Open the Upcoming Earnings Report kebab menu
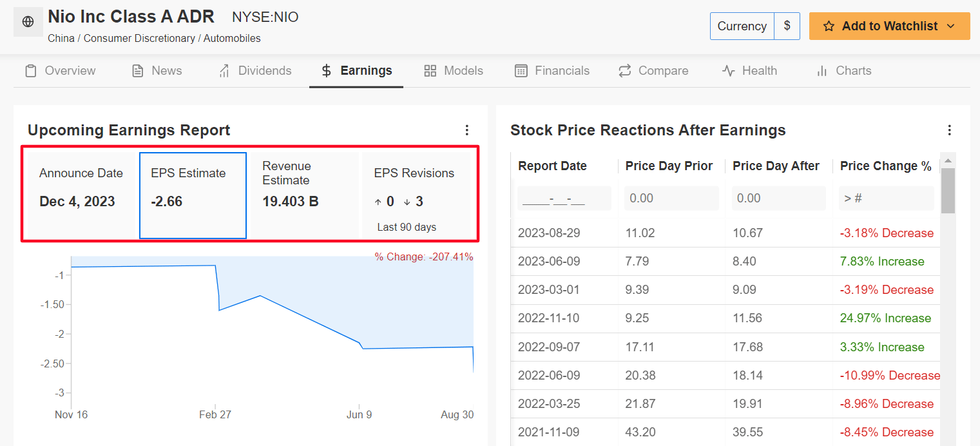The height and width of the screenshot is (446, 980). [467, 130]
